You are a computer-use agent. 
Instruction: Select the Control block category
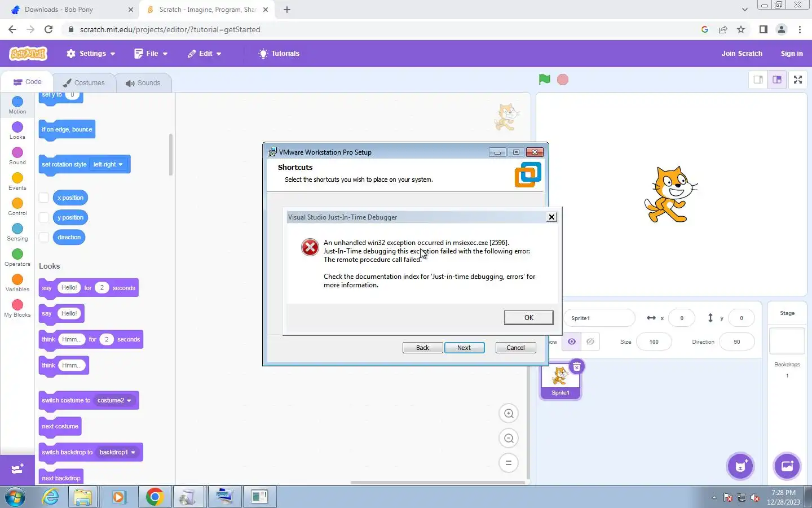pos(17,207)
